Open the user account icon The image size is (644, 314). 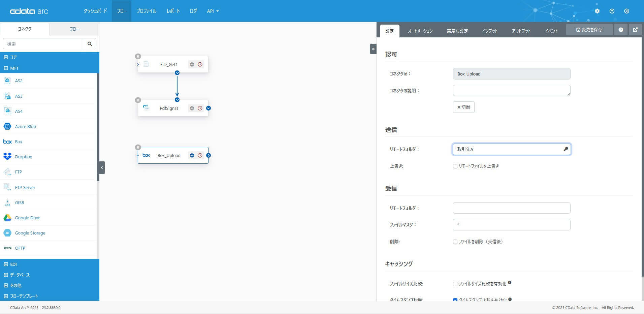(x=626, y=11)
